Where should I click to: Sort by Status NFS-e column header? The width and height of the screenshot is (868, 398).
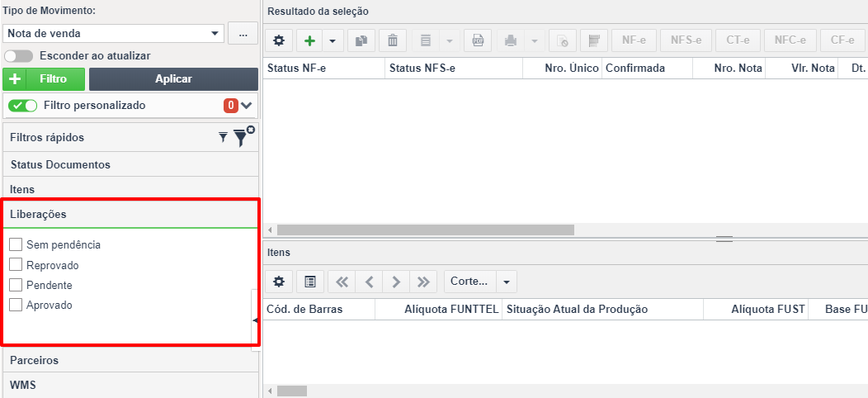click(454, 69)
